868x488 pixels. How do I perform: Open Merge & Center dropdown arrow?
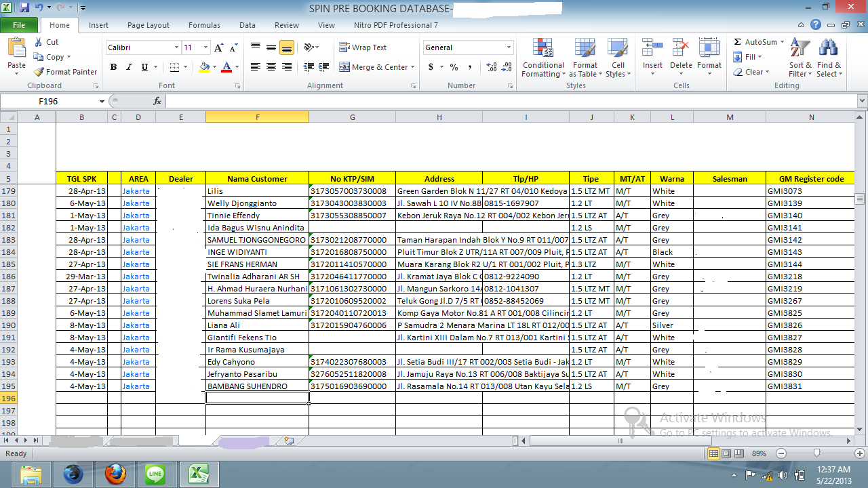click(414, 67)
